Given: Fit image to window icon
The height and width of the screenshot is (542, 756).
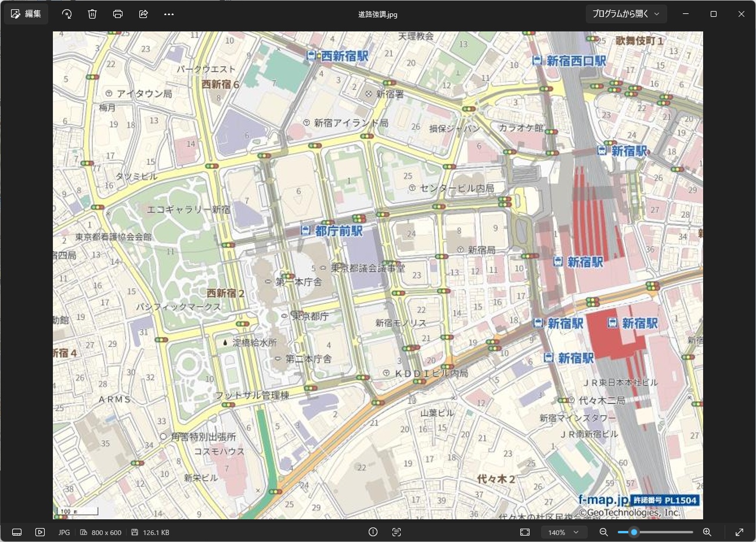Looking at the screenshot, I should click(x=525, y=532).
